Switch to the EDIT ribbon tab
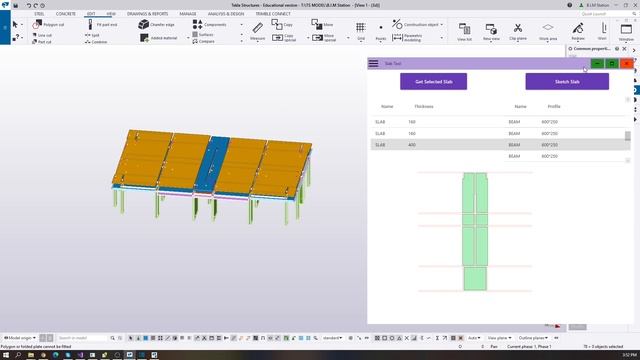Image resolution: width=640 pixels, height=360 pixels. click(91, 14)
